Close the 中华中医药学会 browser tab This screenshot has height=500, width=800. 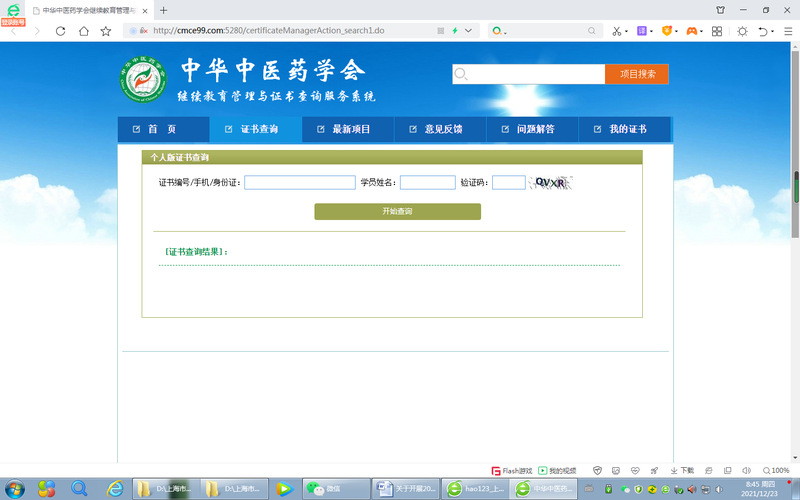145,11
